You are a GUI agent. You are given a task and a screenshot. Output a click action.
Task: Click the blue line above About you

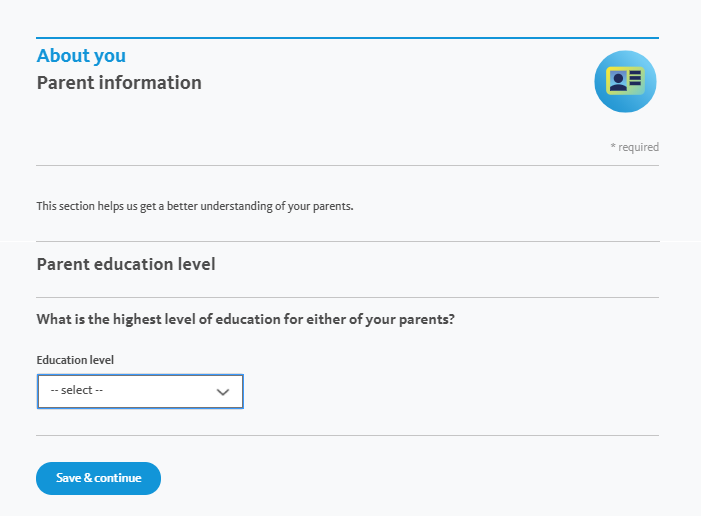pyautogui.click(x=347, y=38)
